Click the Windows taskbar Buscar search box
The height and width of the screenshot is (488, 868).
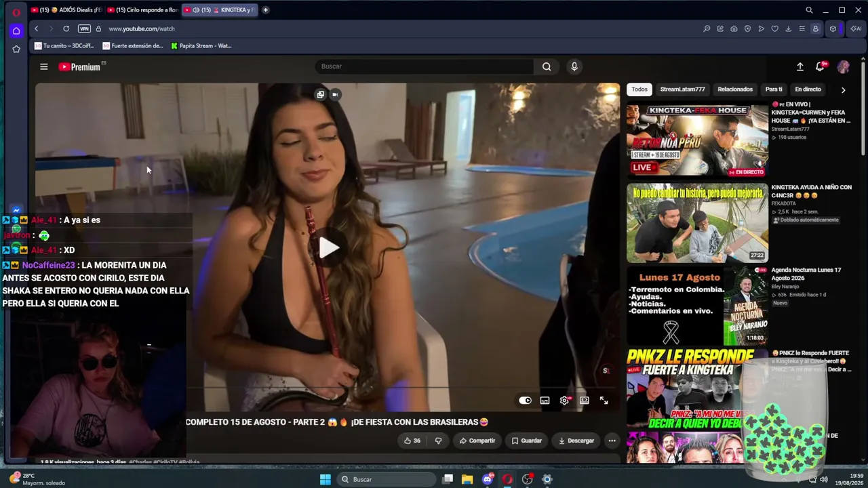point(387,479)
